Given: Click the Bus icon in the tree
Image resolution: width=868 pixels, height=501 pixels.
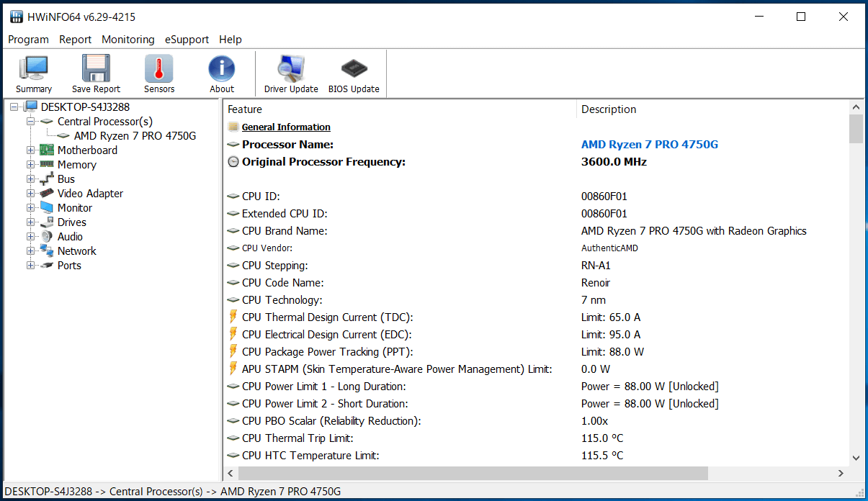Looking at the screenshot, I should [47, 179].
